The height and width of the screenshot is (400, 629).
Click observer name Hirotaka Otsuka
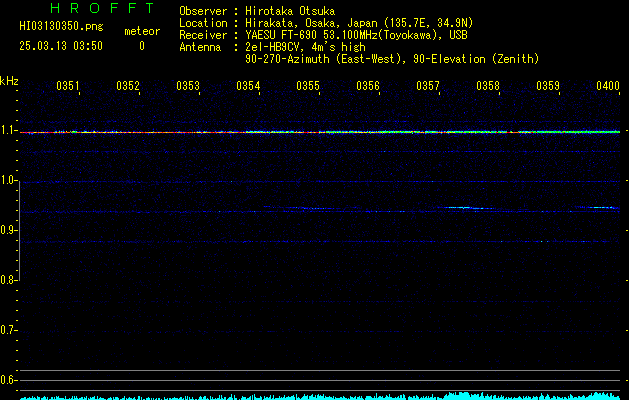click(x=290, y=11)
